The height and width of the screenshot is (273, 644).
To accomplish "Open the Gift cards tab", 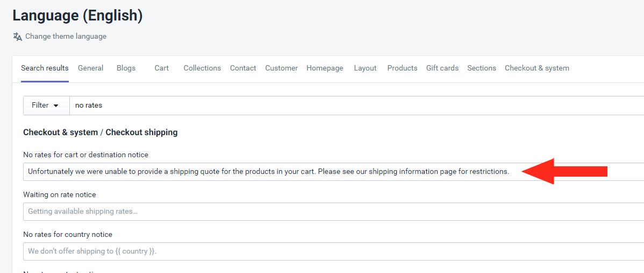I will [442, 68].
